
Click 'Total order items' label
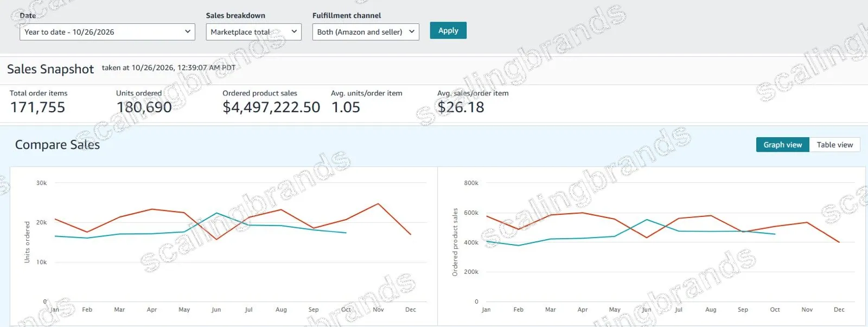(39, 93)
